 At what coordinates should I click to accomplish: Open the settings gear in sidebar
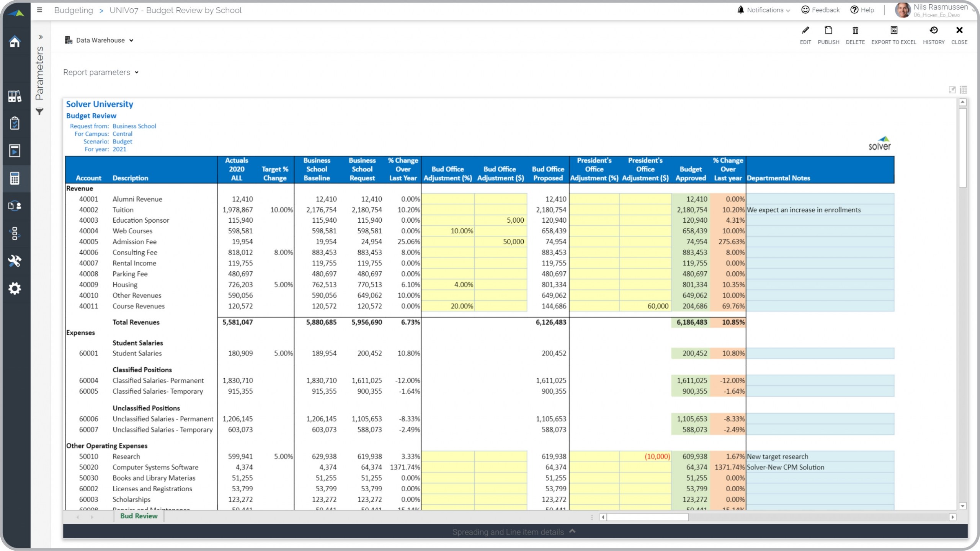pyautogui.click(x=15, y=289)
